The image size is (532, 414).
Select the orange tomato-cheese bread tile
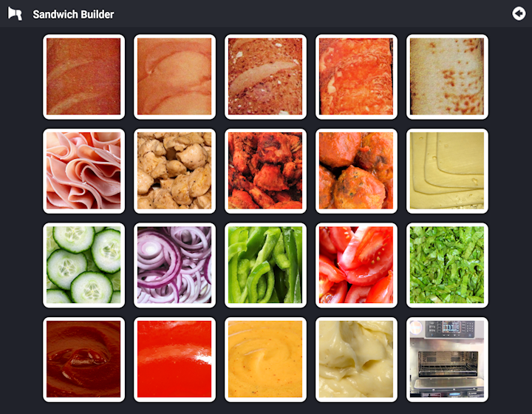356,77
